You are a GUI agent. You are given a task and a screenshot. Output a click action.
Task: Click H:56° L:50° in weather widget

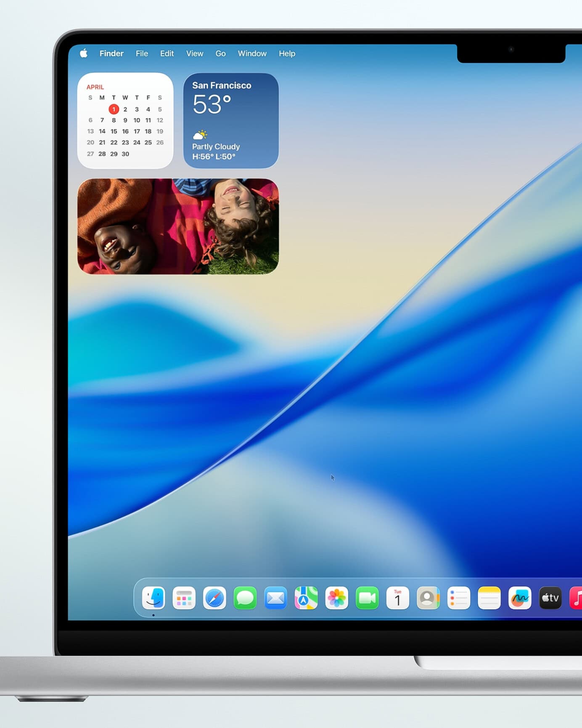click(214, 157)
